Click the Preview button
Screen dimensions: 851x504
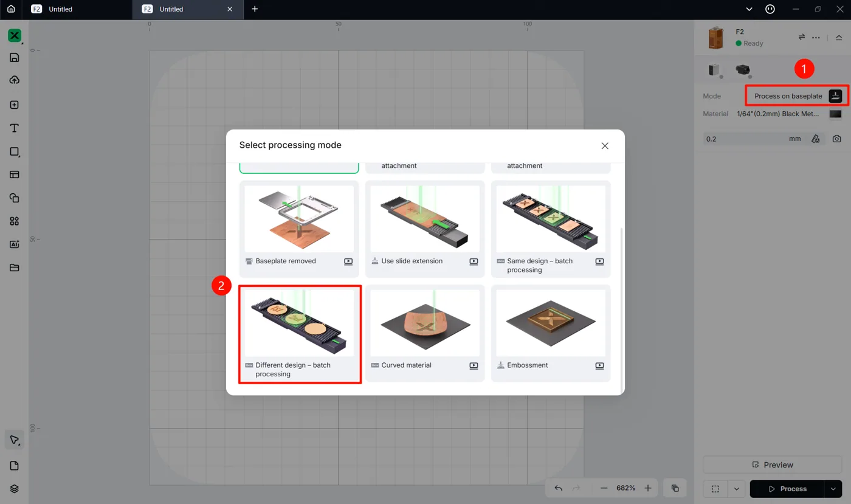(x=772, y=464)
